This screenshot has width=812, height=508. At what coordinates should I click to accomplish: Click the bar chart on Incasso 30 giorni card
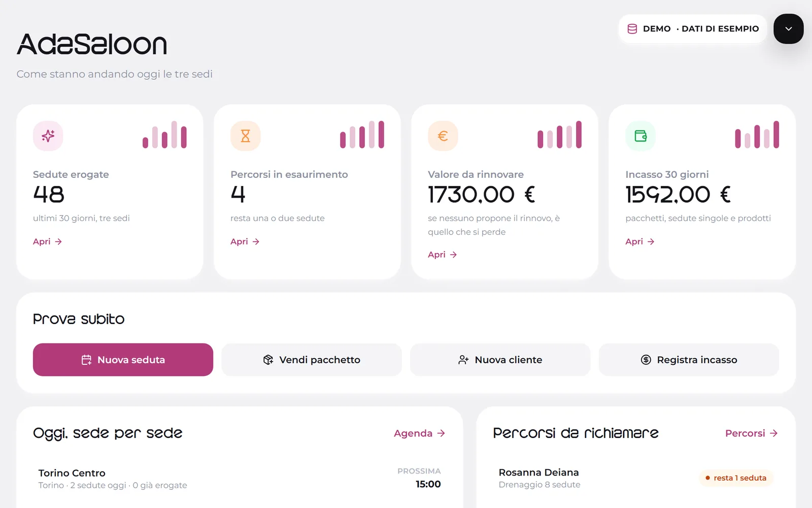757,135
